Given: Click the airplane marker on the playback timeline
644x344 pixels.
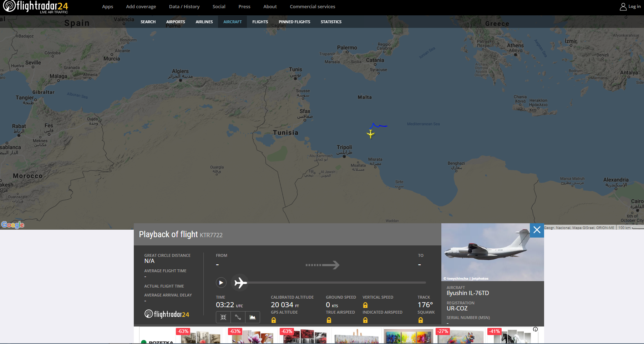Looking at the screenshot, I should 240,283.
